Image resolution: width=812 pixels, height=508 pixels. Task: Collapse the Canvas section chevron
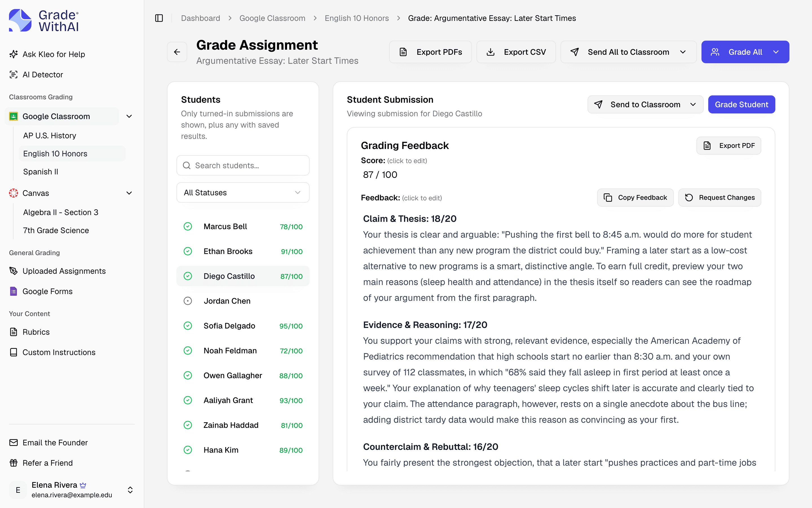pos(129,193)
